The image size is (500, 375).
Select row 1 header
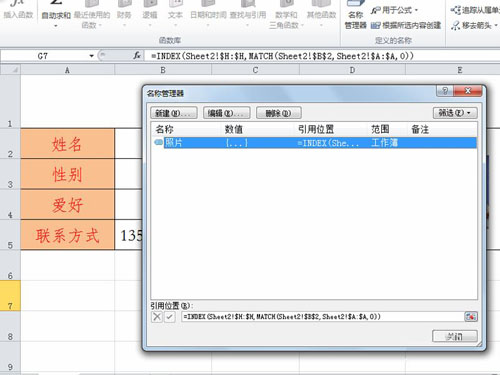click(10, 101)
